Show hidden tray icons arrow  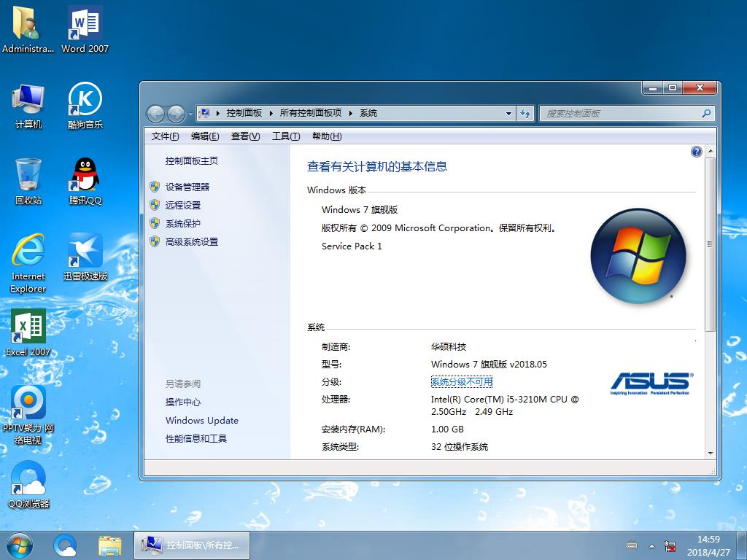point(651,545)
